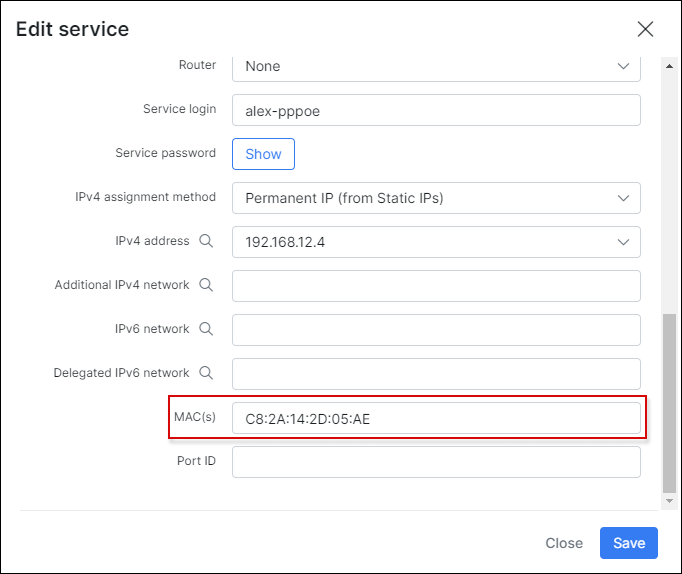Select the Delegated IPv6 network input
Viewport: 682px width, 574px height.
tap(436, 374)
